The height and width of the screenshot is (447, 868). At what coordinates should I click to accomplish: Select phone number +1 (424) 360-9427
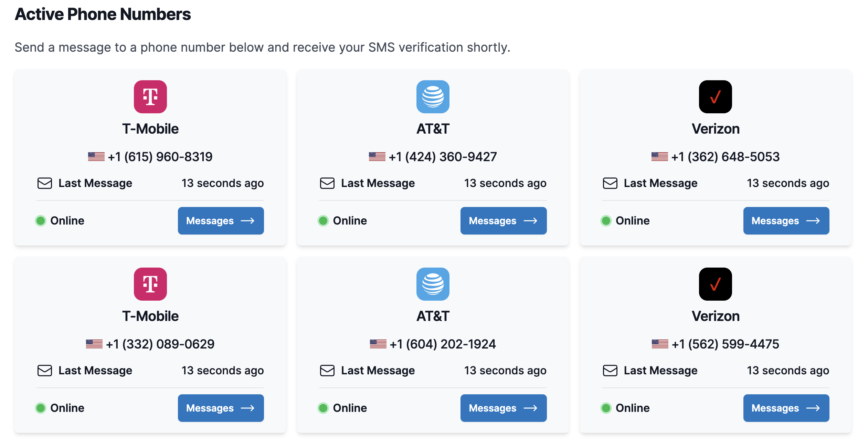click(443, 157)
